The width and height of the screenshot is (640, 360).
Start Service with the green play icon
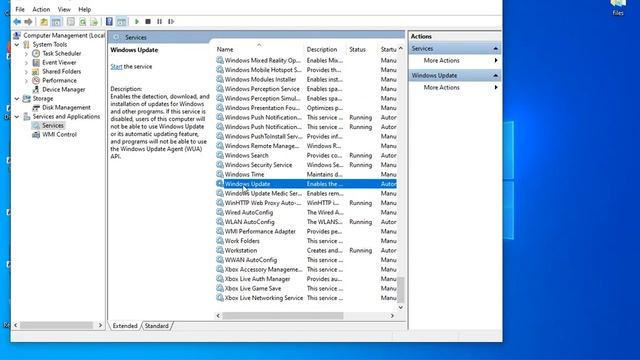(137, 22)
